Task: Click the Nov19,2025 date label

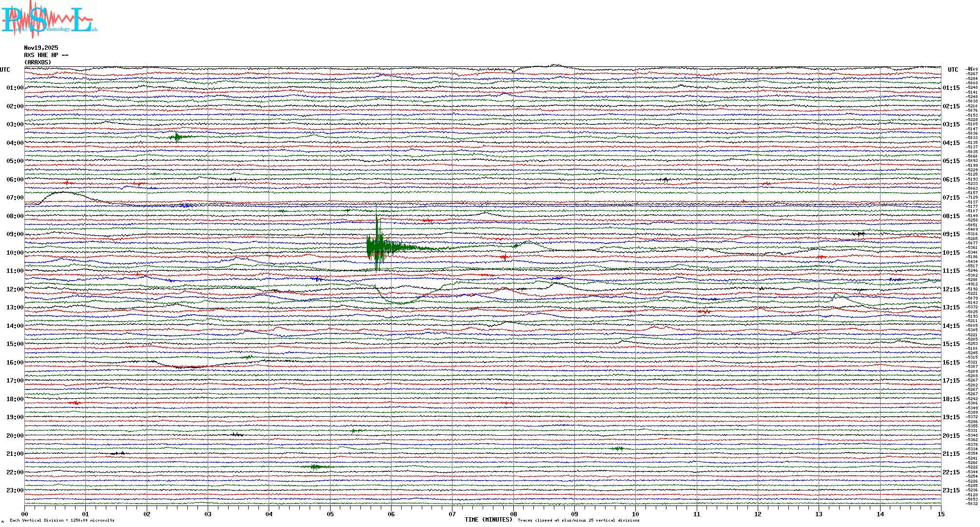Action: click(41, 48)
